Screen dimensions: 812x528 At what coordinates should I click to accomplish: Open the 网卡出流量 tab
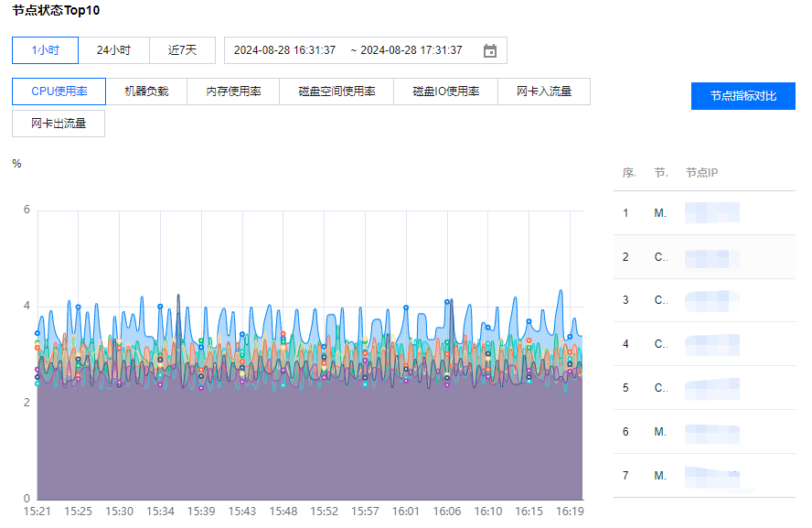click(x=59, y=124)
